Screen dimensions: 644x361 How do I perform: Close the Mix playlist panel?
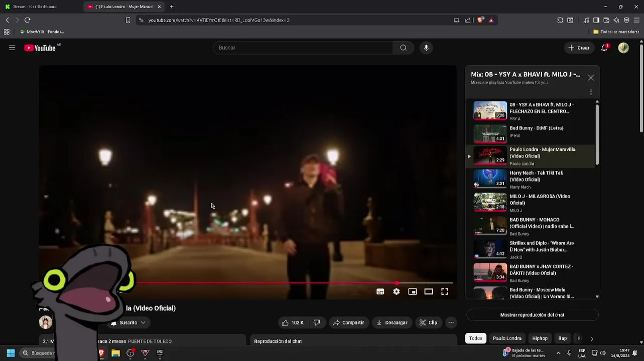pyautogui.click(x=591, y=78)
